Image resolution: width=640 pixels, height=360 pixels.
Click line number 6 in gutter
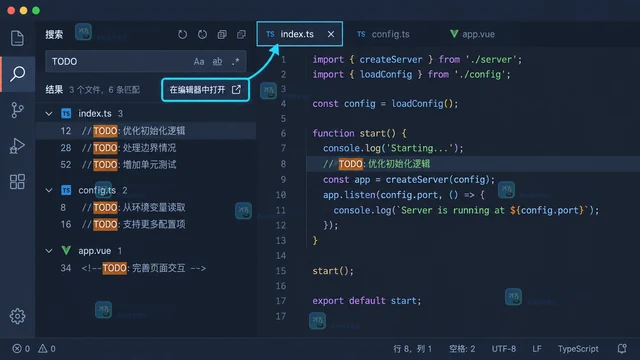(283, 133)
